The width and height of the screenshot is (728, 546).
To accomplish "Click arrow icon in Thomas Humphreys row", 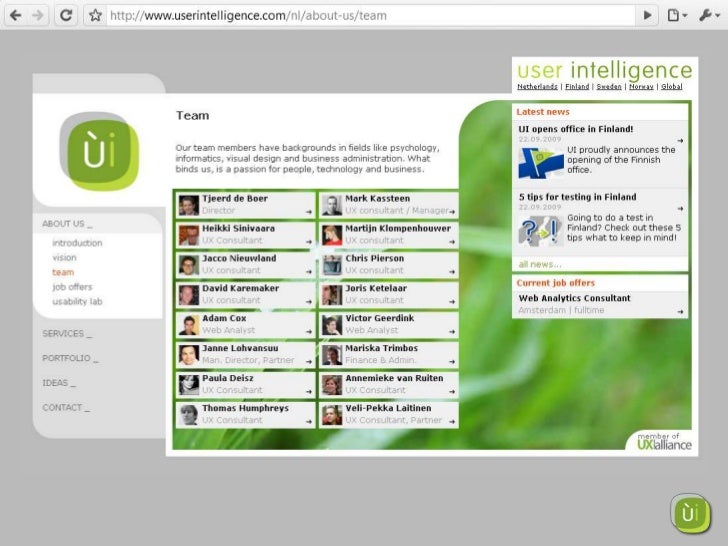I will [309, 422].
